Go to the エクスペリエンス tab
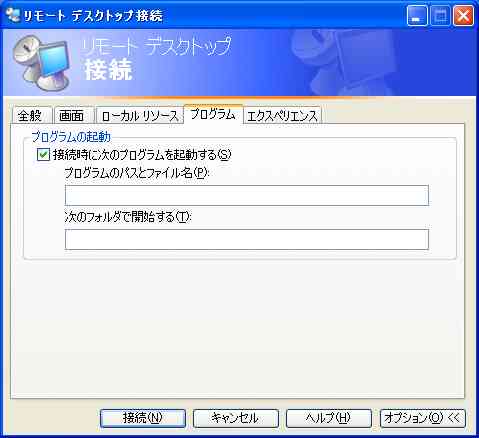479x438 pixels. point(282,116)
